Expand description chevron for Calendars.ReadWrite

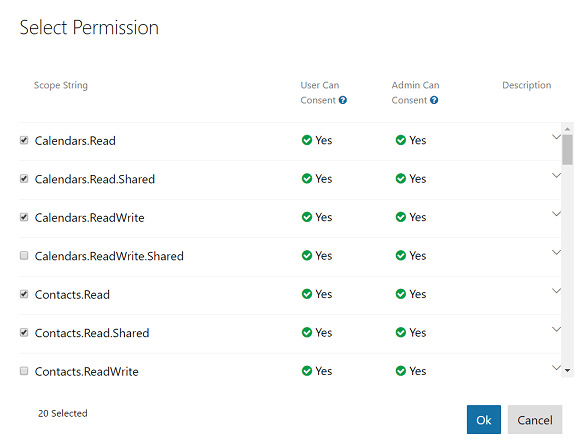556,214
